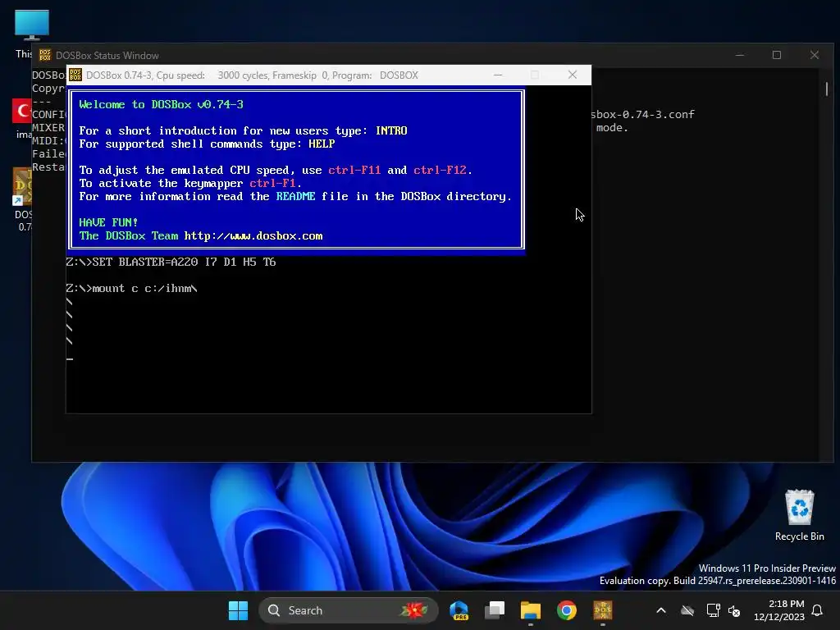Select the DOSBox taskbar icon

(603, 610)
